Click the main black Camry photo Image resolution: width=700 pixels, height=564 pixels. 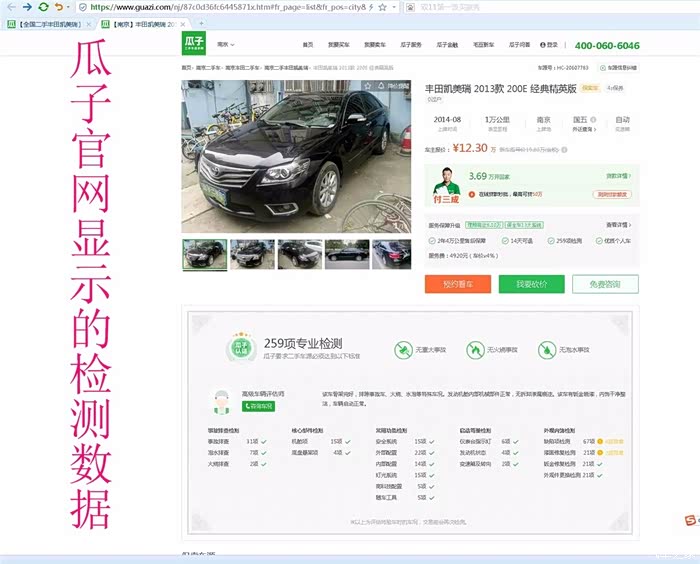pyautogui.click(x=296, y=156)
